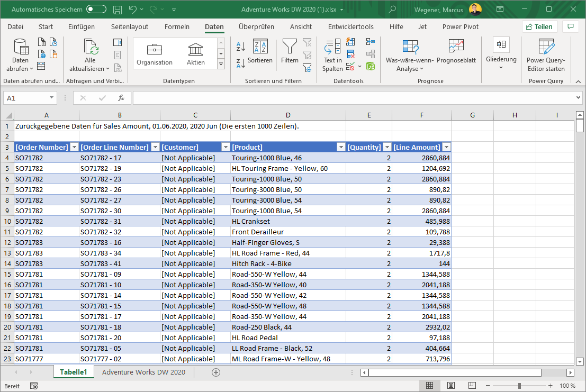Select the Adventure Works DW 2020 sheet tab
Screen dimensions: 586x392
143,372
